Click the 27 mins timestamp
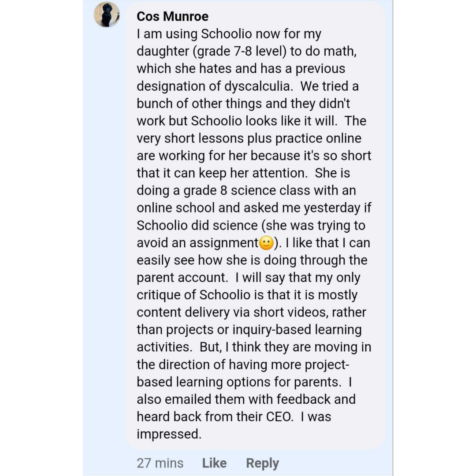This screenshot has height=476, width=476. [160, 463]
